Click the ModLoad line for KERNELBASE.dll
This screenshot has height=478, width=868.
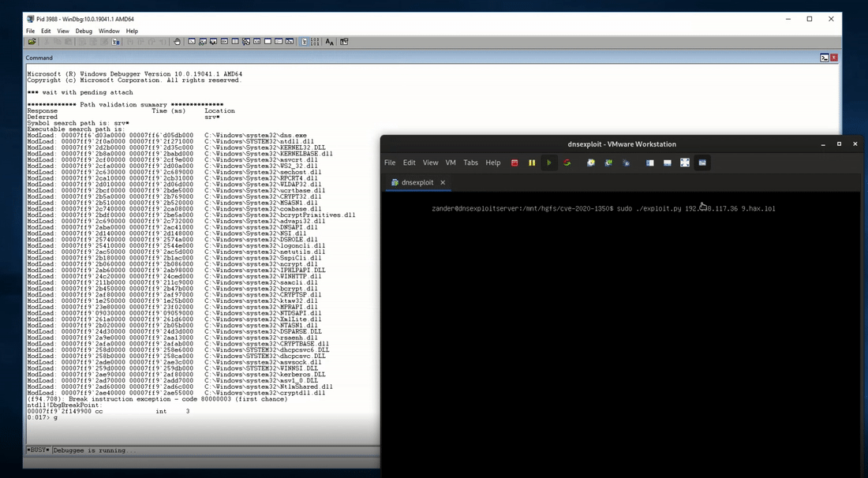180,154
